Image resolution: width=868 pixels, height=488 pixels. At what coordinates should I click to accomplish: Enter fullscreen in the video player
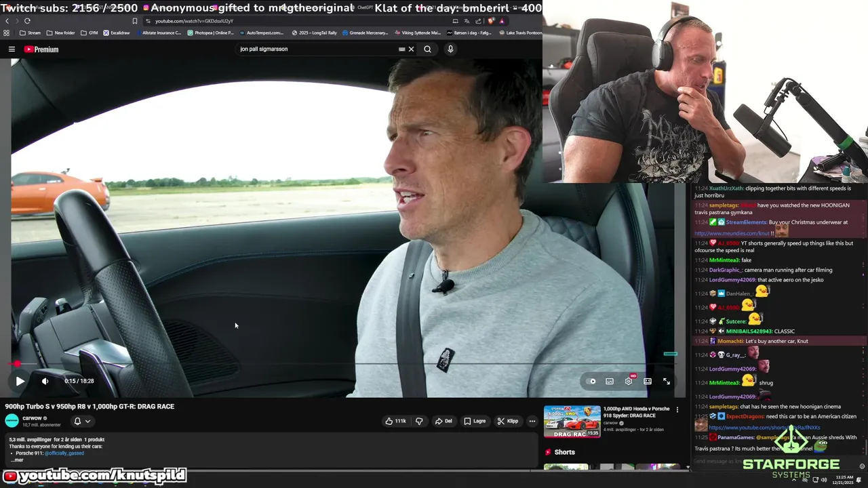point(667,381)
